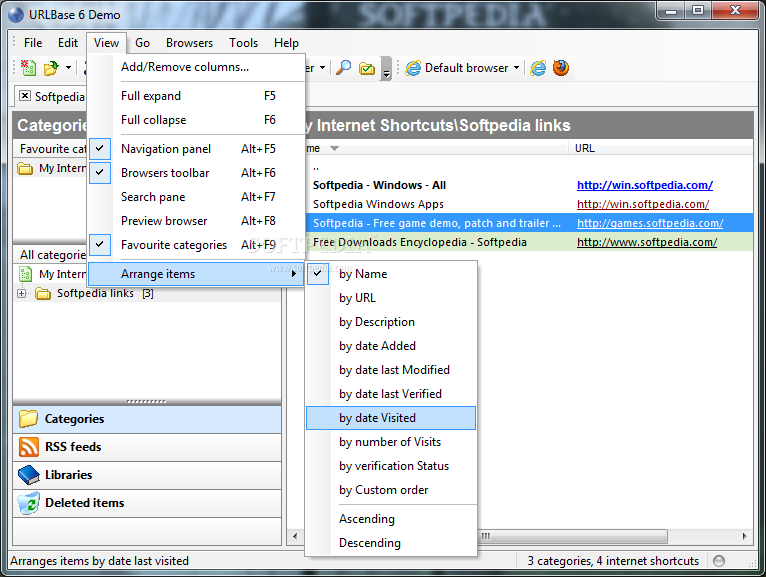Arrange items by date Added
The image size is (766, 577).
[391, 346]
